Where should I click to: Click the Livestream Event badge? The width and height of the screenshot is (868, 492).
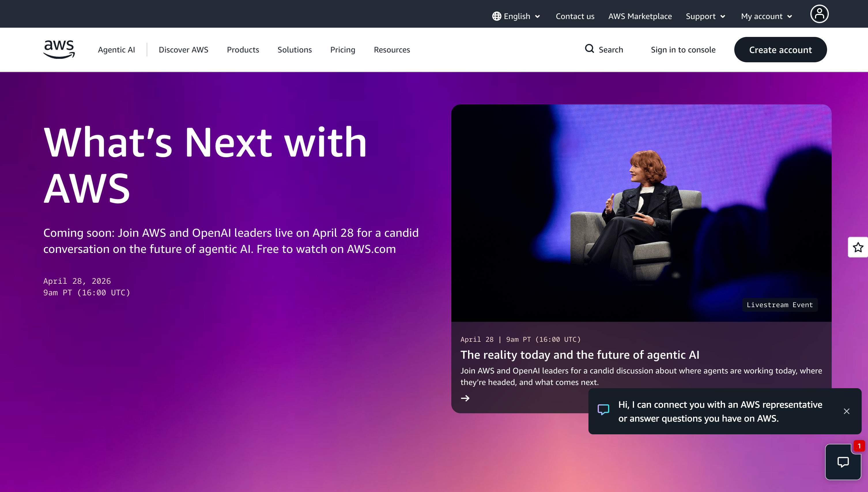[x=780, y=305]
